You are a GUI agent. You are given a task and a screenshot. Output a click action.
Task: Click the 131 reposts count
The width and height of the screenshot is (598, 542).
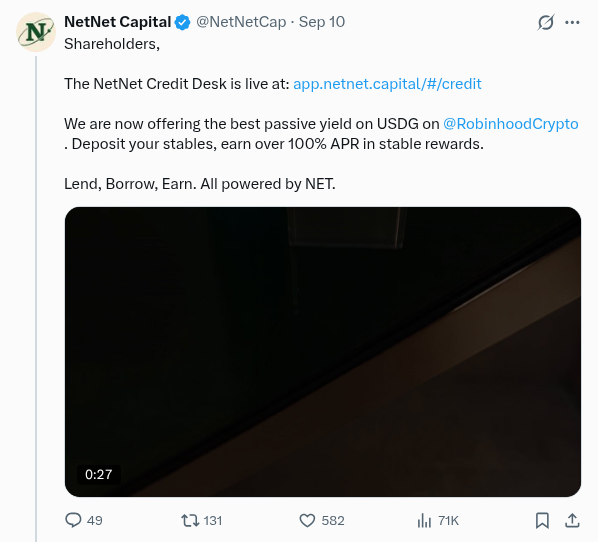(213, 521)
